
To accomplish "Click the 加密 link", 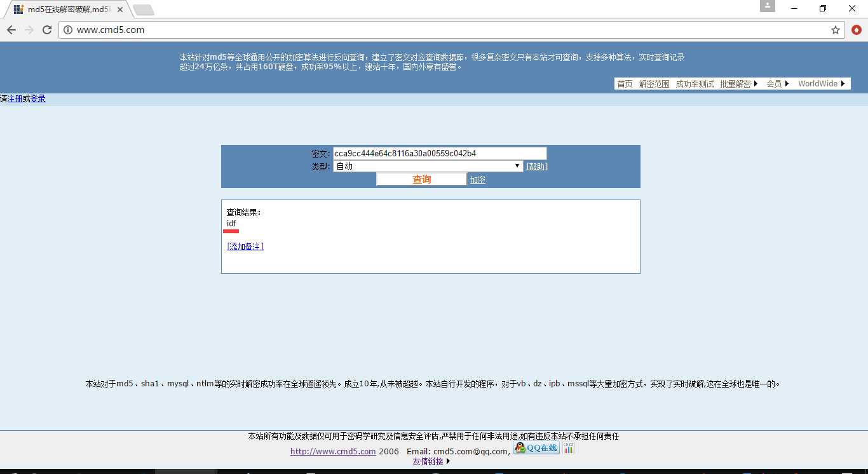I will (x=477, y=180).
